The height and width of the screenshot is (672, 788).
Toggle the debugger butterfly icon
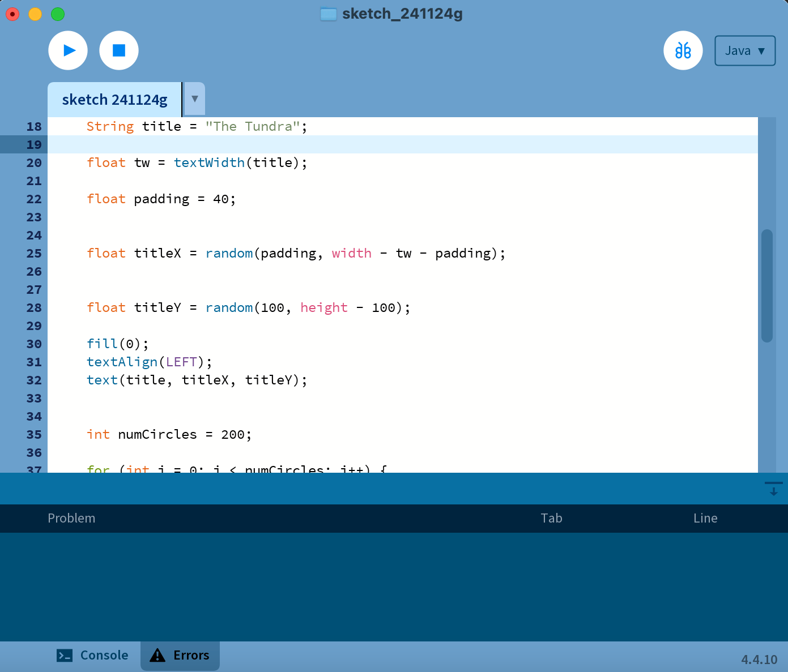click(683, 50)
